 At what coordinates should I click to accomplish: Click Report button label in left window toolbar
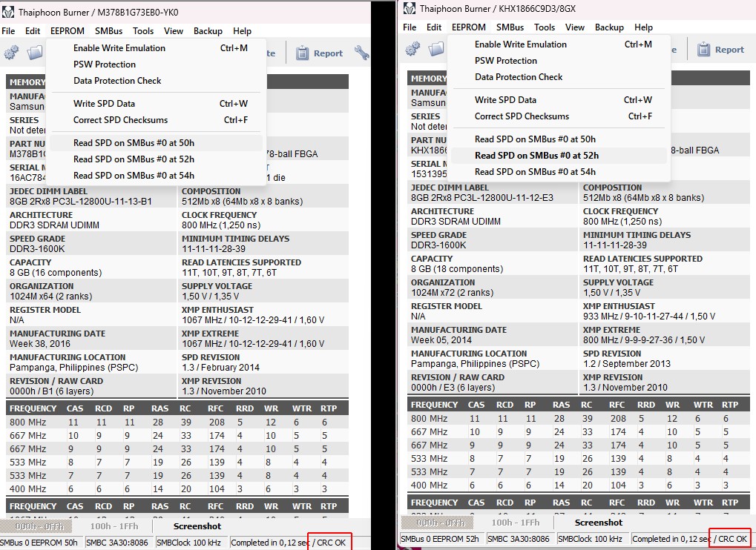coord(328,53)
